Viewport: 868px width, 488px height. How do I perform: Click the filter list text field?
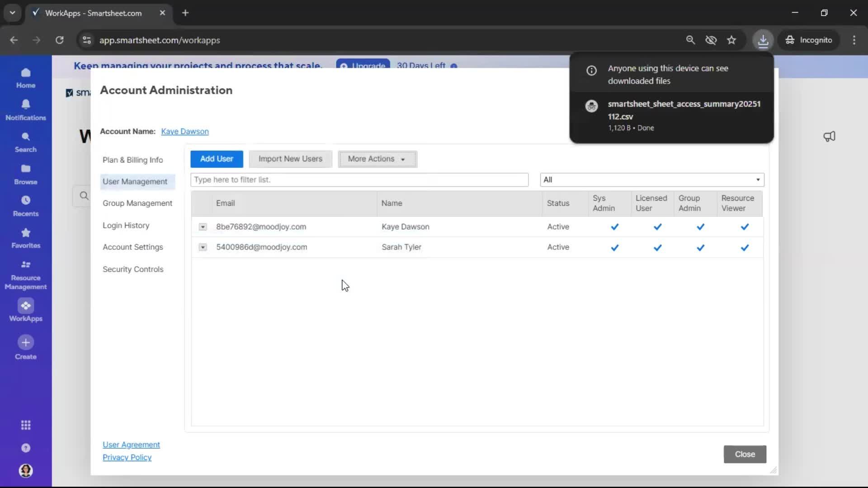coord(359,180)
